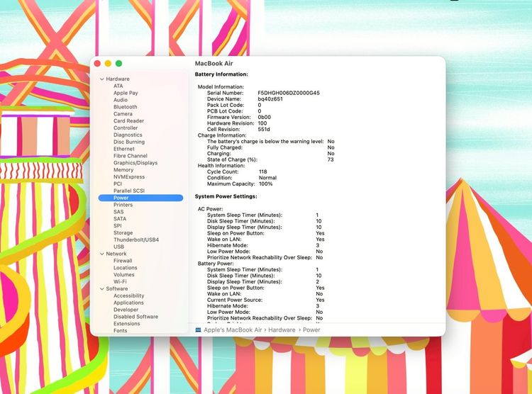Image resolution: width=532 pixels, height=394 pixels.
Task: Minimize the window with yellow button
Action: 109,64
